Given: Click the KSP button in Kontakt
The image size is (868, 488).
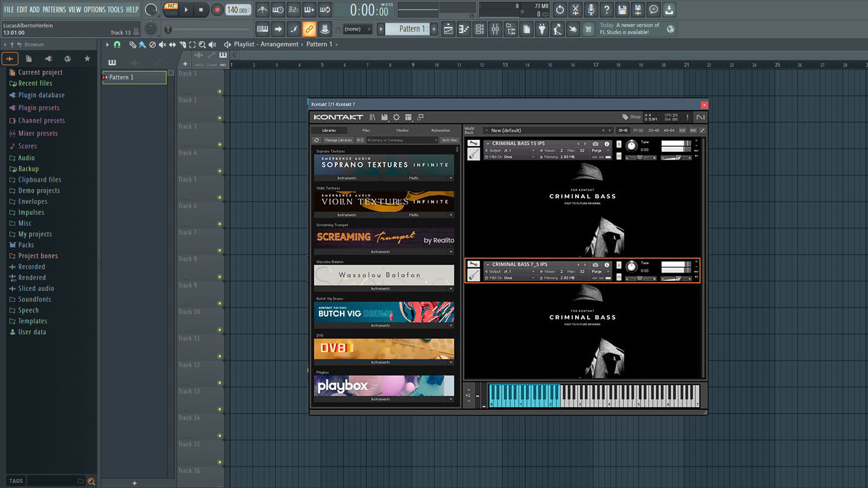Looking at the screenshot, I should click(682, 130).
